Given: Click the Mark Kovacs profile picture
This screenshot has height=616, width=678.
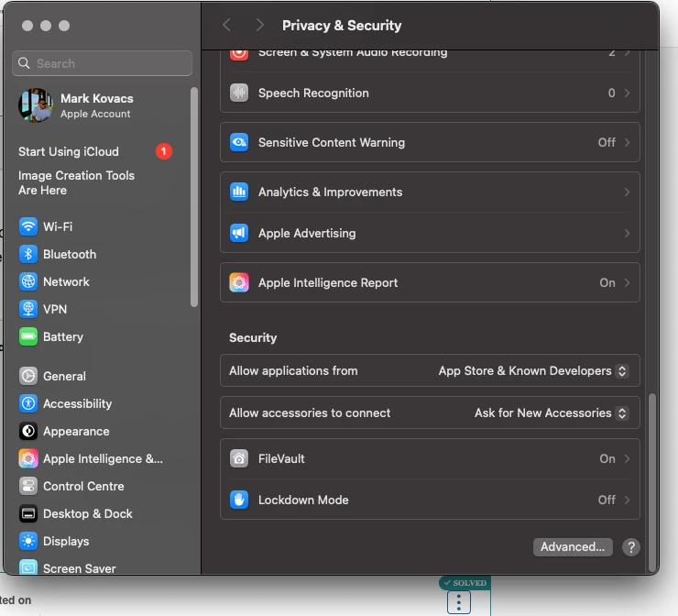Looking at the screenshot, I should tap(36, 105).
